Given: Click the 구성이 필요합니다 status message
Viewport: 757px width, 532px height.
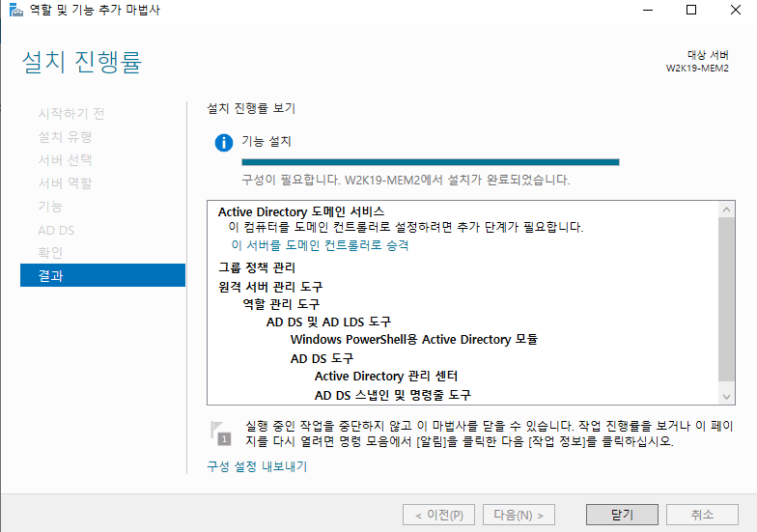Looking at the screenshot, I should pos(406,180).
